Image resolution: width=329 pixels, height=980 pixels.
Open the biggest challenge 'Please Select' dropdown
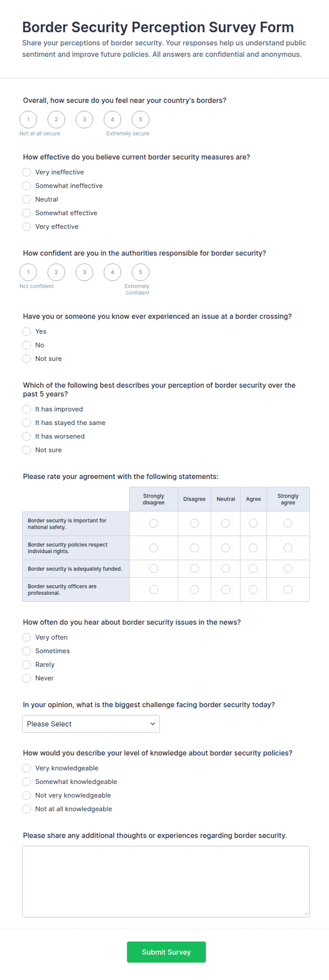pyautogui.click(x=91, y=724)
